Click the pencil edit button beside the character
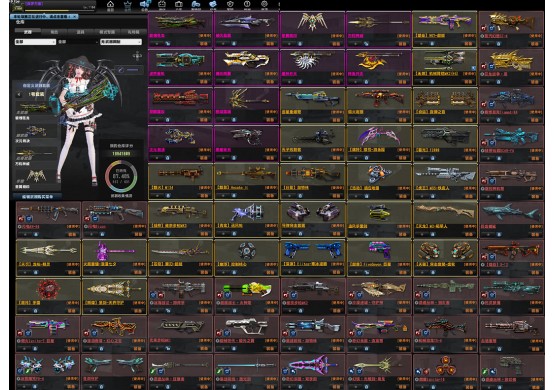The image size is (555, 390). (x=129, y=70)
